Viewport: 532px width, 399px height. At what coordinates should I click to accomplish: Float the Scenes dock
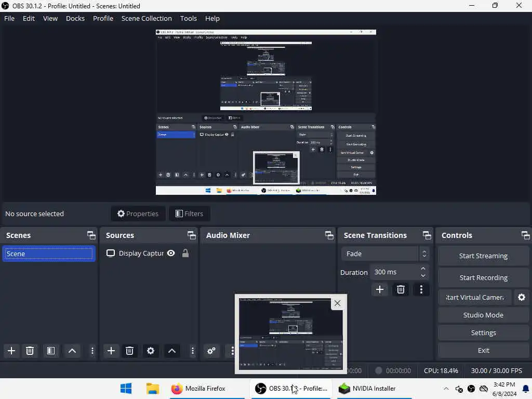coord(91,235)
